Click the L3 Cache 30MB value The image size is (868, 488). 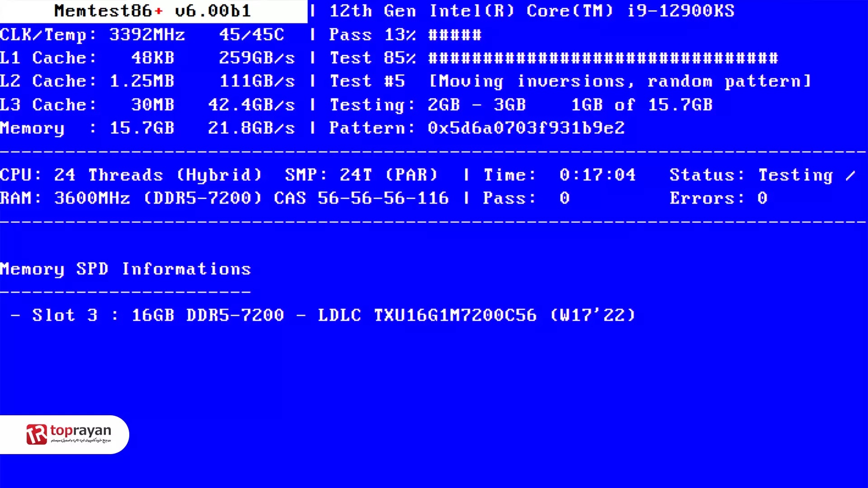pos(152,105)
